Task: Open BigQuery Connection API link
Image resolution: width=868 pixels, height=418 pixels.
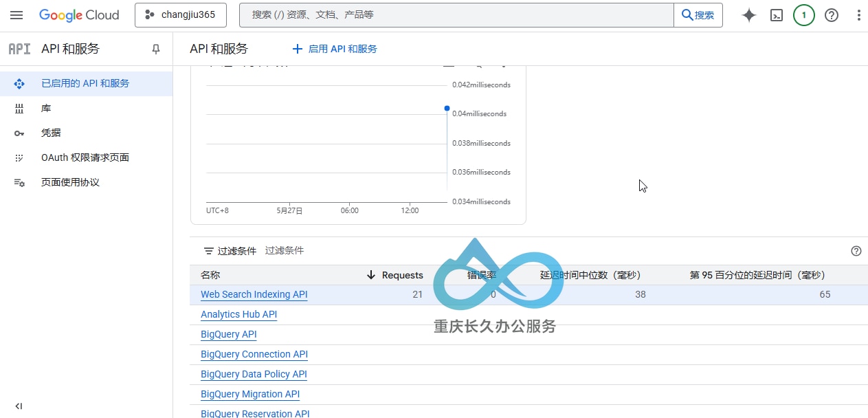Action: click(254, 354)
